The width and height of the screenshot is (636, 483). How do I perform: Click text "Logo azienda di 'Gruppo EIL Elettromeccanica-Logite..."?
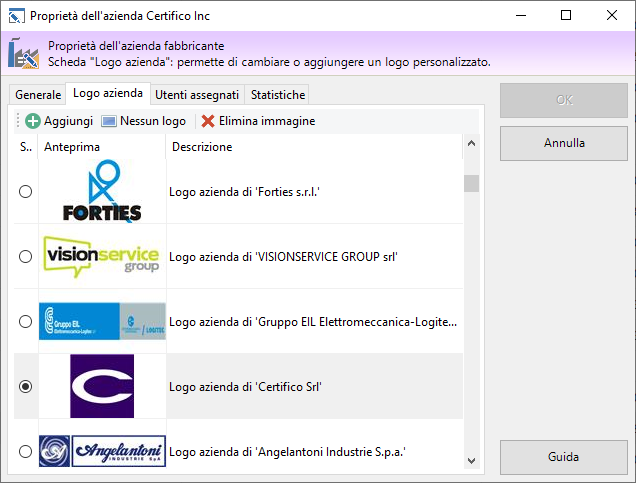313,322
